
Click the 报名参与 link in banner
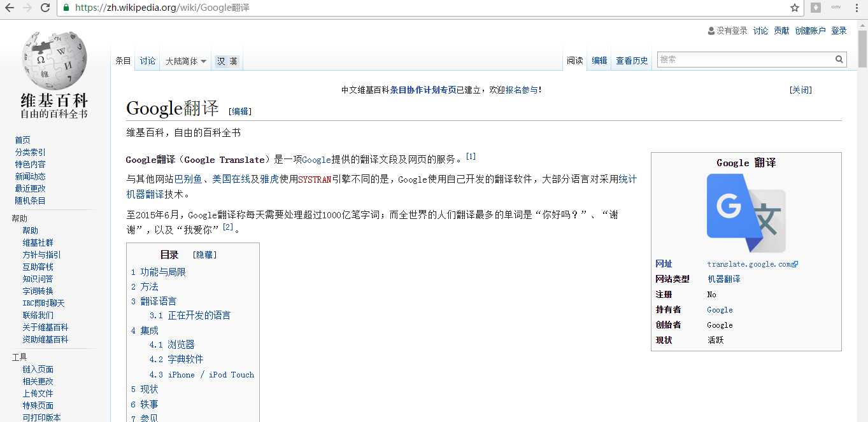point(522,90)
